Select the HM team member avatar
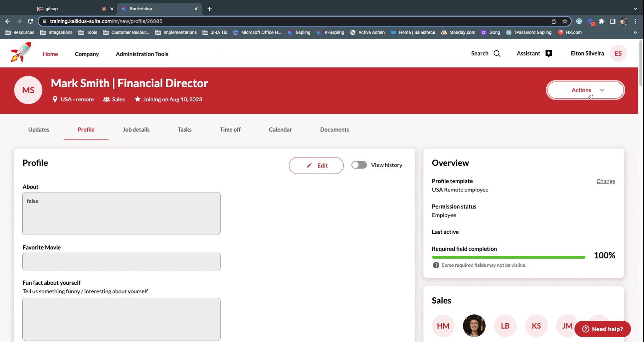 [443, 326]
